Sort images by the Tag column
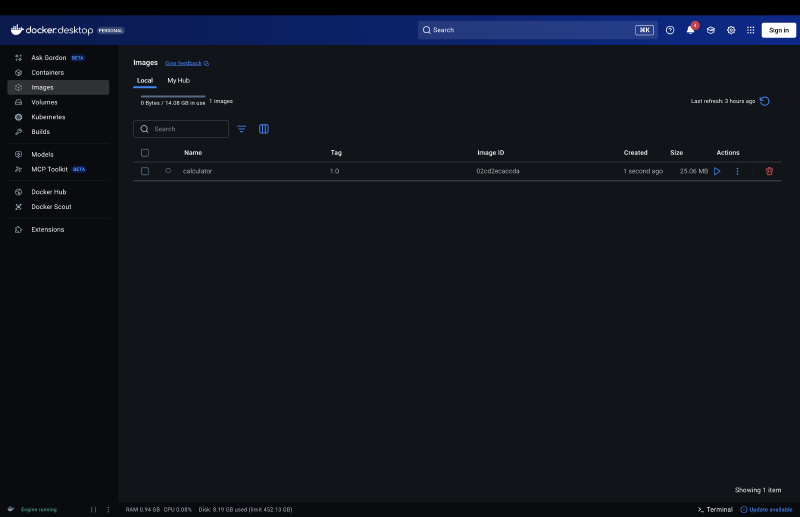Viewport: 800px width, 517px height. pyautogui.click(x=336, y=153)
